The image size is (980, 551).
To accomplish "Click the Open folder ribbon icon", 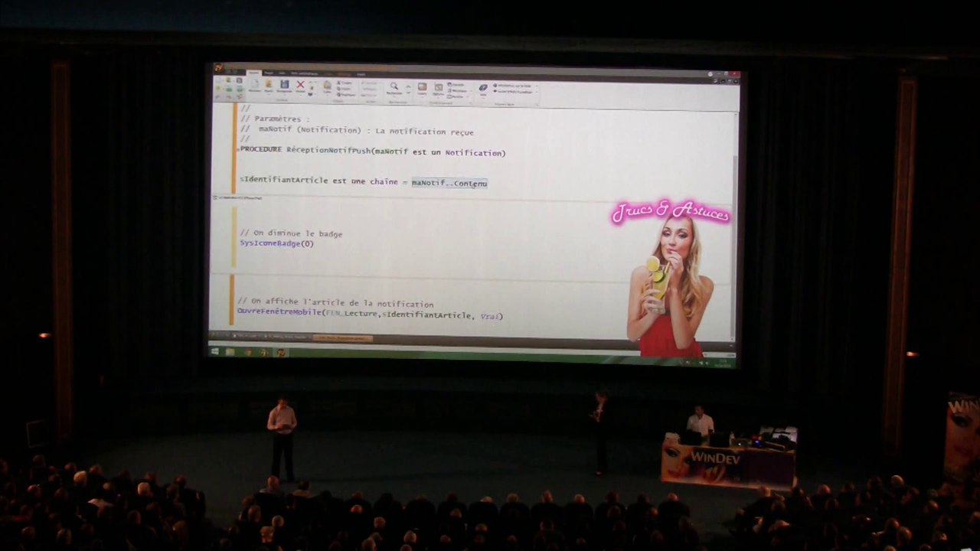I will (x=269, y=84).
